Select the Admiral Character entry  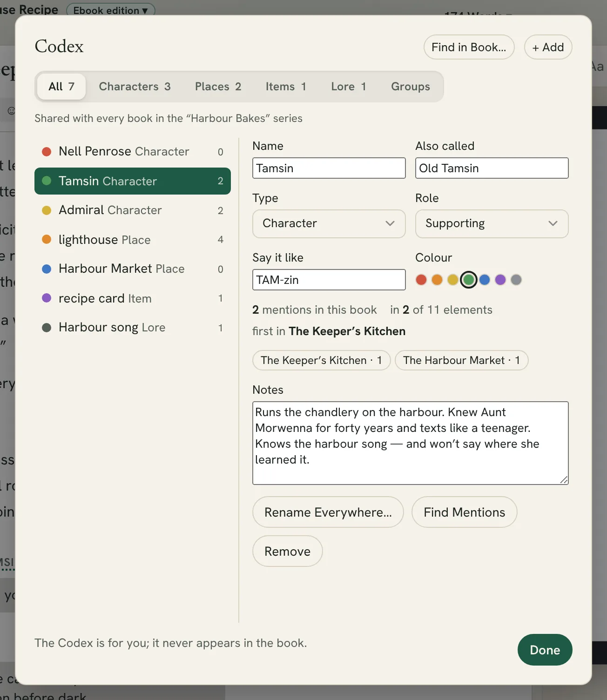coord(133,210)
